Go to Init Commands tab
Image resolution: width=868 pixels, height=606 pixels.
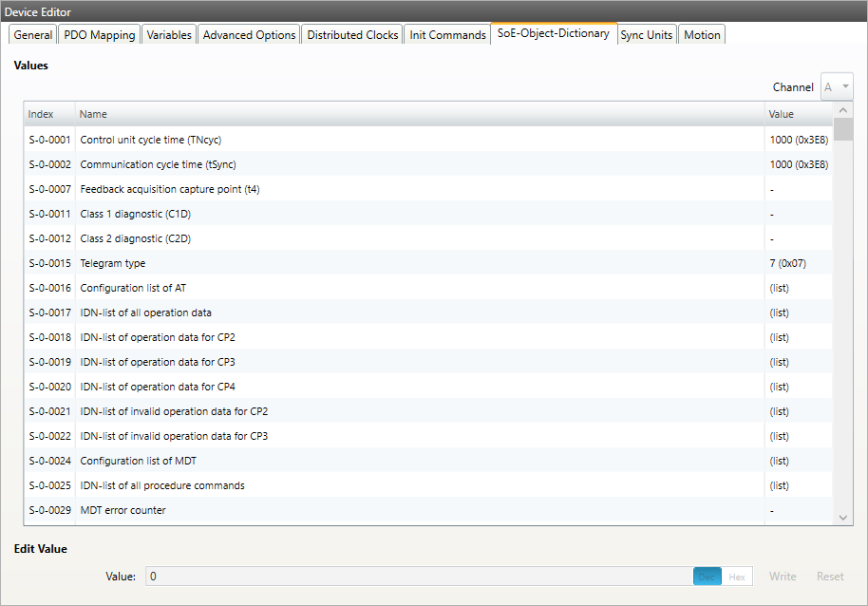[x=447, y=35]
